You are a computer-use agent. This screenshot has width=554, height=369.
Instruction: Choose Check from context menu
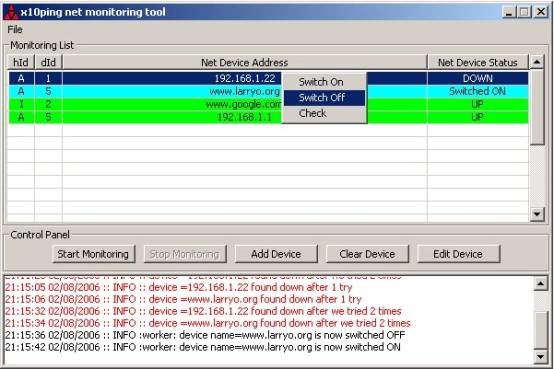pyautogui.click(x=324, y=113)
